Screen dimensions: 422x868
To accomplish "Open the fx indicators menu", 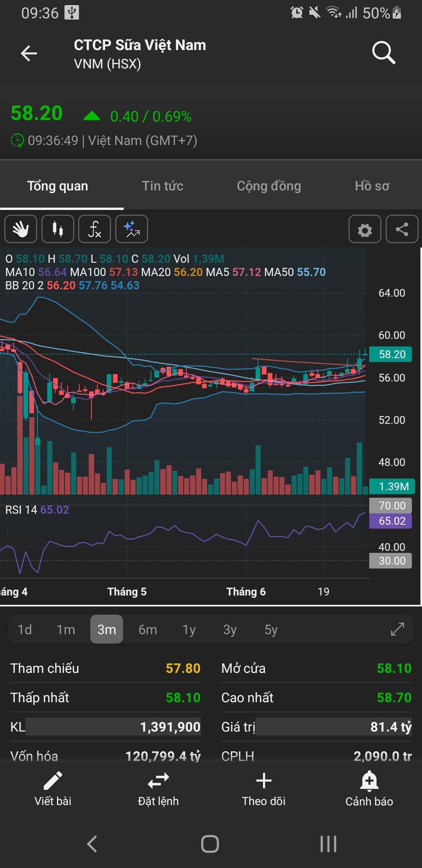I will (x=95, y=229).
